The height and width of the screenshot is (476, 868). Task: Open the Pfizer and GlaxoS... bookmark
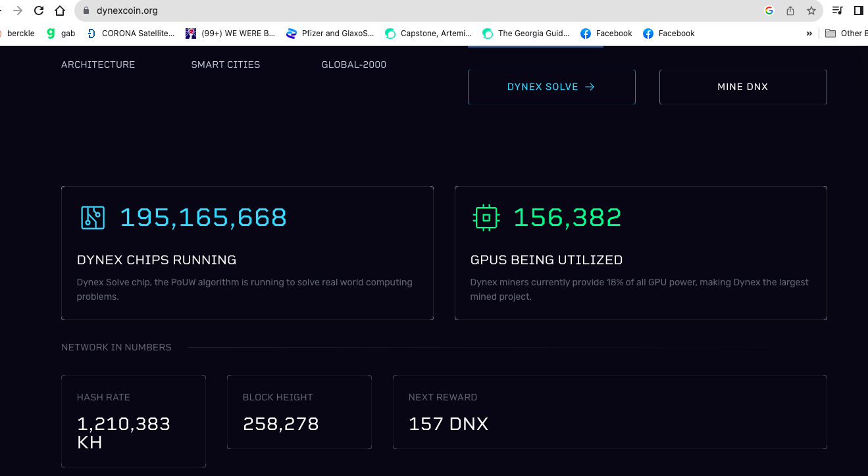[x=330, y=34]
